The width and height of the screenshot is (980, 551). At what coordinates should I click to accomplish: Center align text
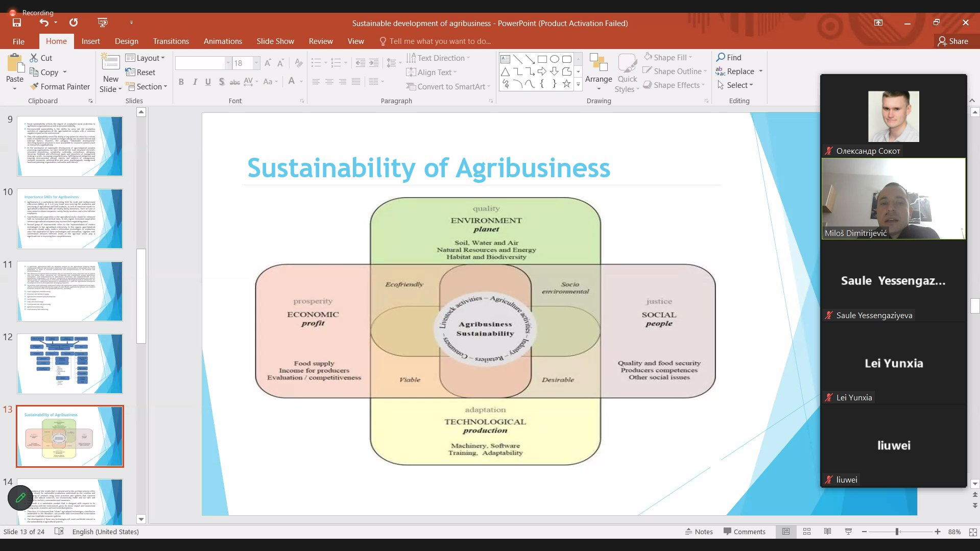329,82
